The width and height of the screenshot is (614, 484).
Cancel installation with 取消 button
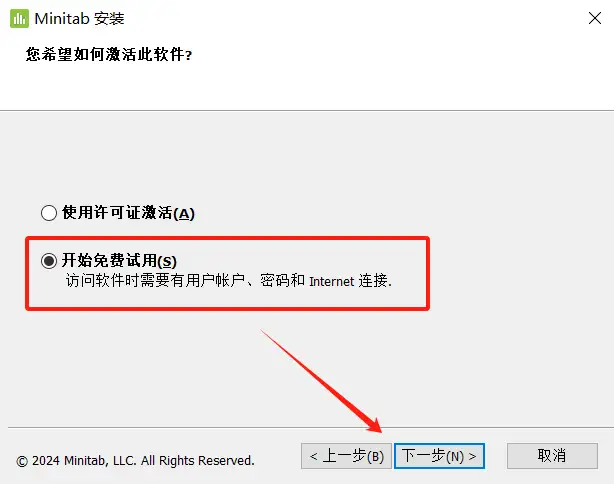click(x=552, y=456)
